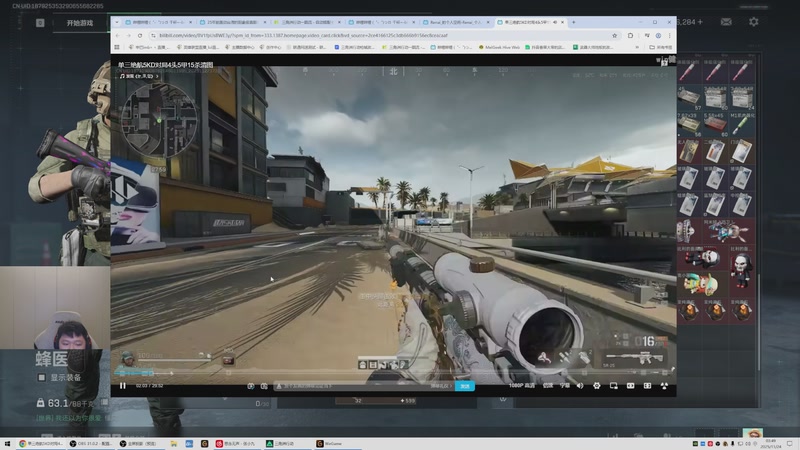Open Chrome profile avatar

(x=658, y=35)
